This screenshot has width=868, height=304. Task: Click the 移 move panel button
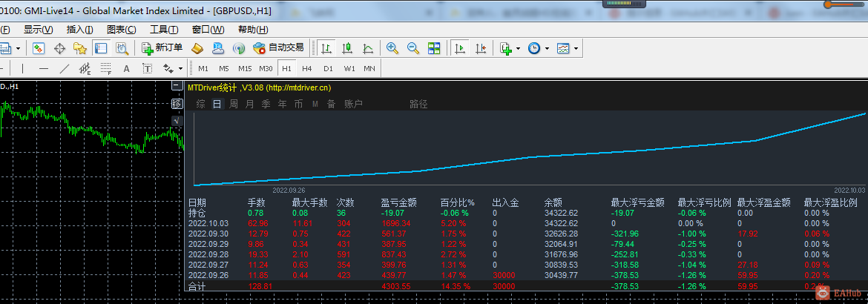177,104
